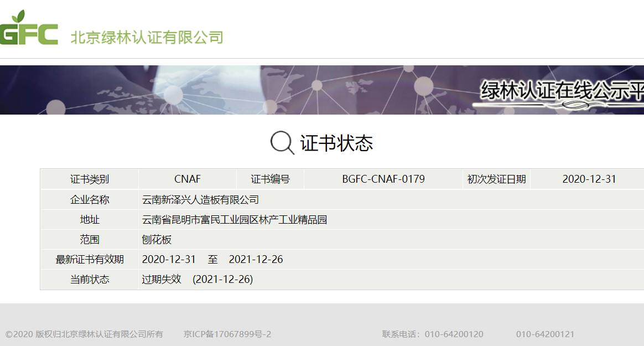Click the magnifying glass search icon
Image resolution: width=644 pixels, height=346 pixels.
(x=282, y=143)
